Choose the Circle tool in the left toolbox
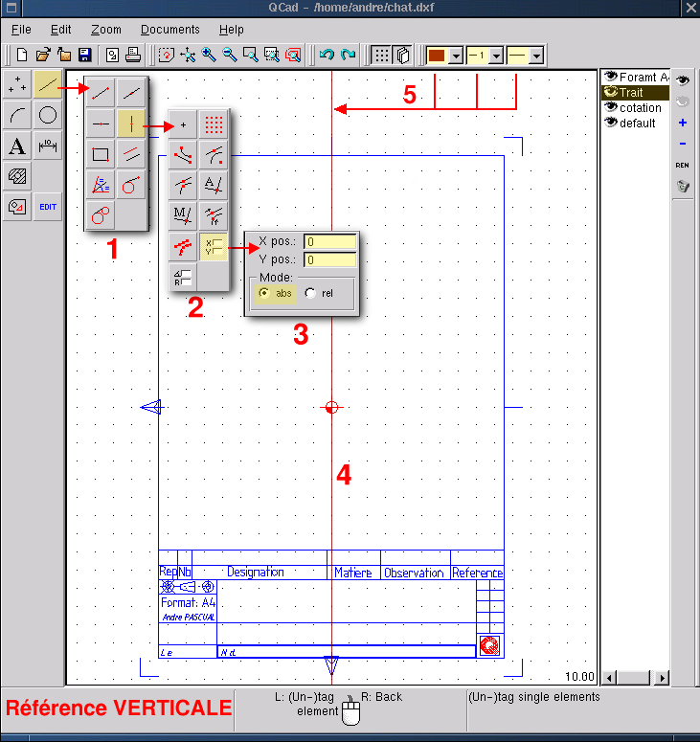The height and width of the screenshot is (742, 700). click(48, 115)
